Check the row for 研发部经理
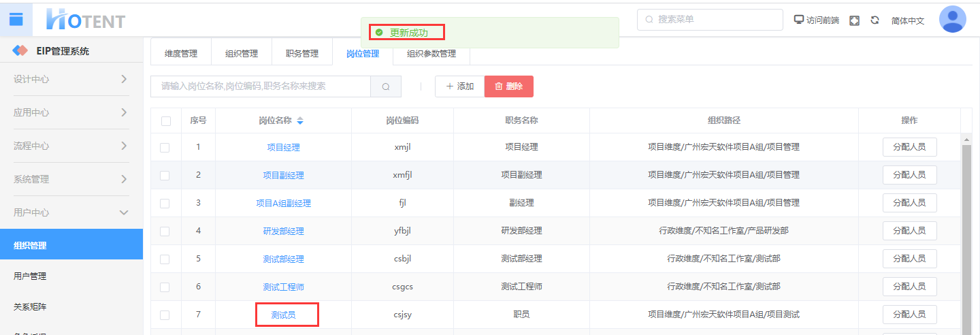980x335 pixels. (165, 231)
